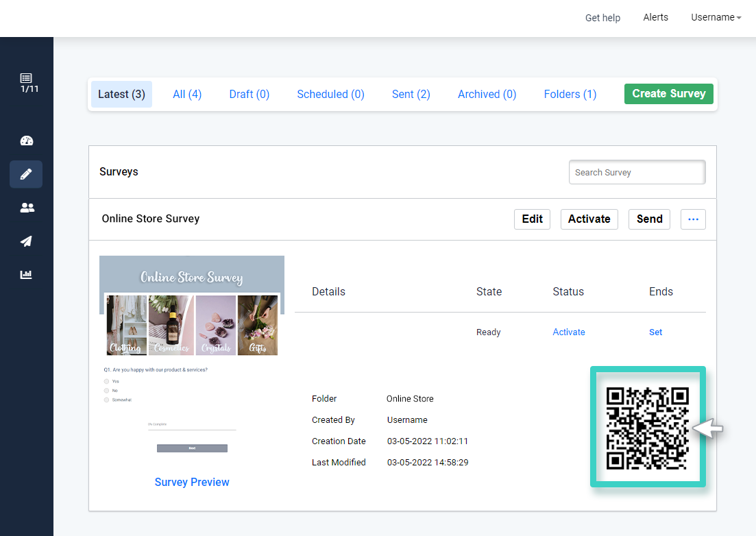The width and height of the screenshot is (756, 536).
Task: Click creation date 03-05-2022 11:02:11
Action: coord(428,441)
